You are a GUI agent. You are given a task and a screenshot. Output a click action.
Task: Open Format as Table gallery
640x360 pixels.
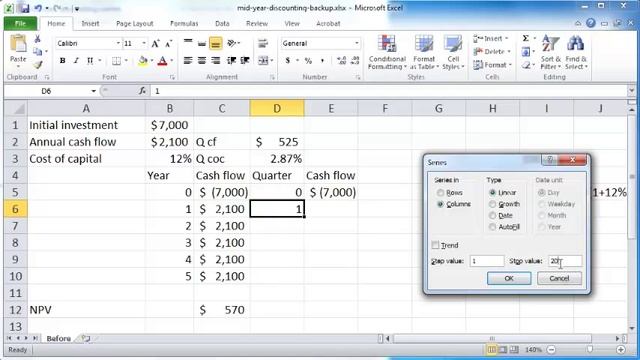(424, 52)
